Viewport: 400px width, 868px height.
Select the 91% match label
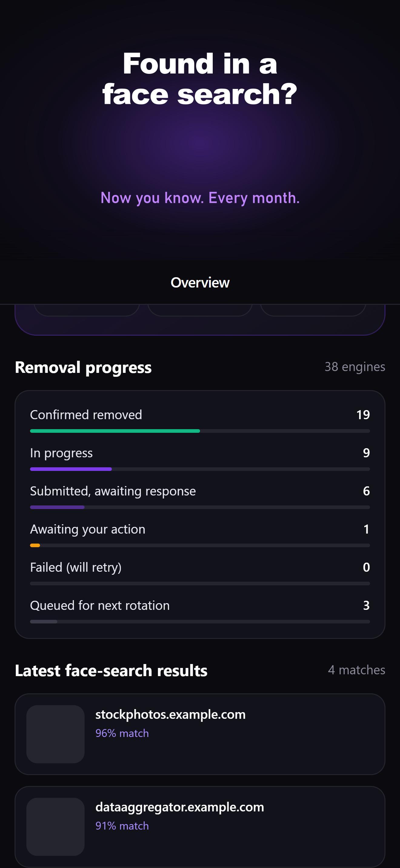(x=122, y=826)
